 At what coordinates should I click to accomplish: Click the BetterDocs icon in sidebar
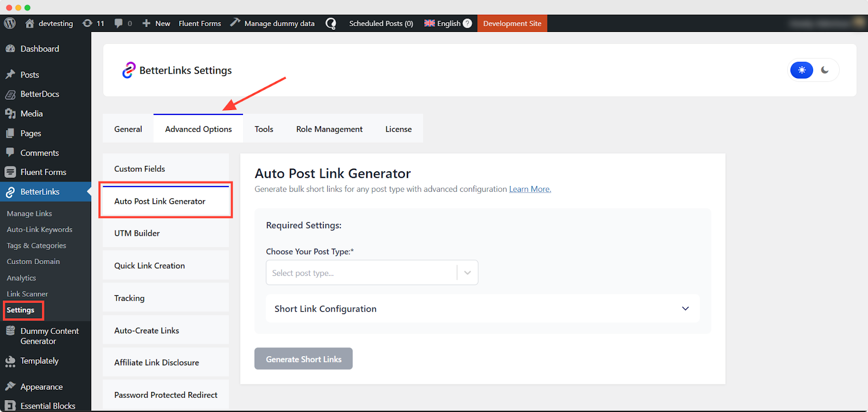pos(10,94)
